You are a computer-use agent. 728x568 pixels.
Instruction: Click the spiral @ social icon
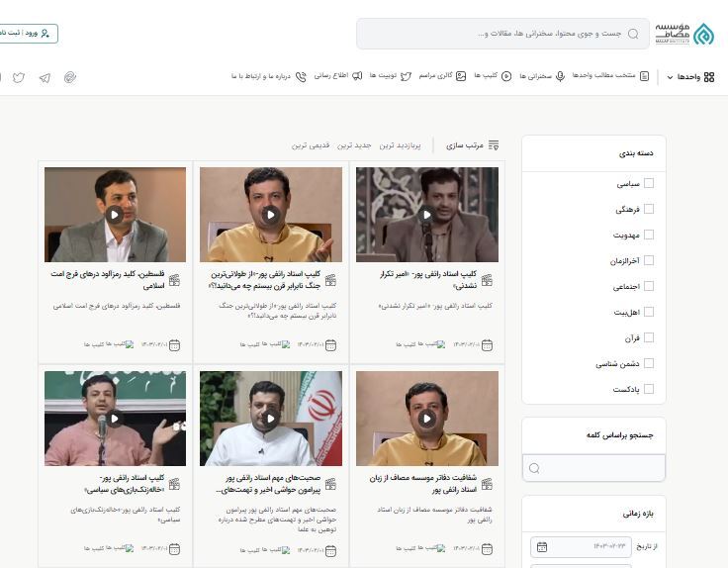(x=69, y=77)
